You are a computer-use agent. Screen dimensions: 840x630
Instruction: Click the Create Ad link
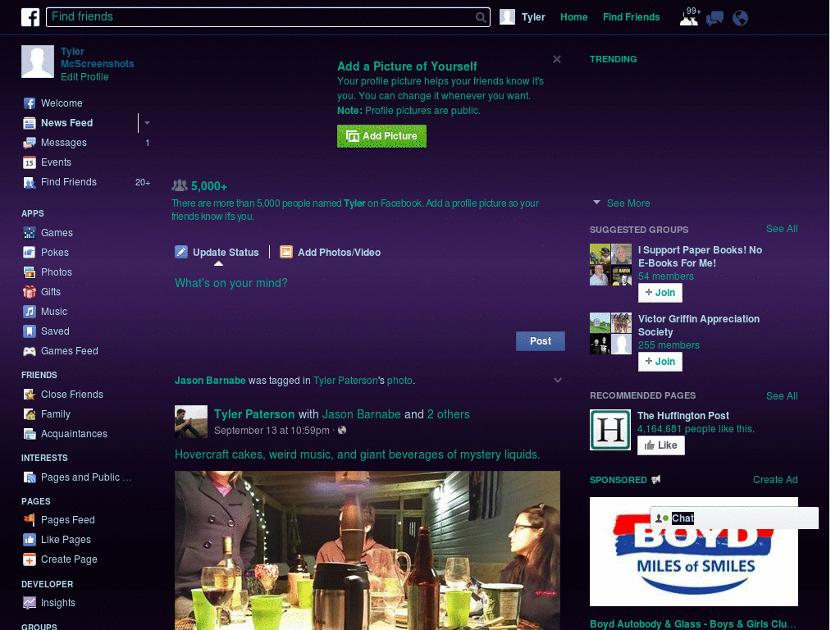point(775,480)
